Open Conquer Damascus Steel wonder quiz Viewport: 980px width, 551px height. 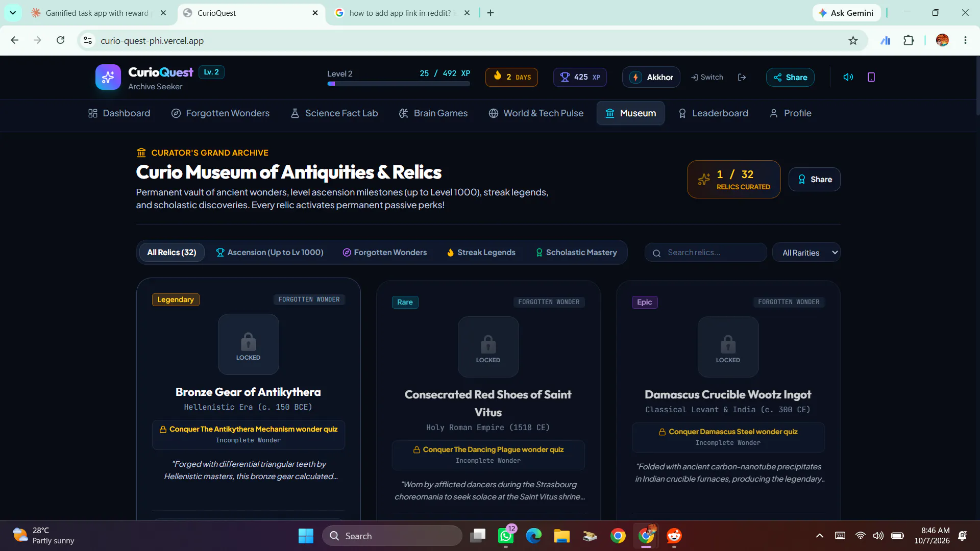[x=728, y=437]
